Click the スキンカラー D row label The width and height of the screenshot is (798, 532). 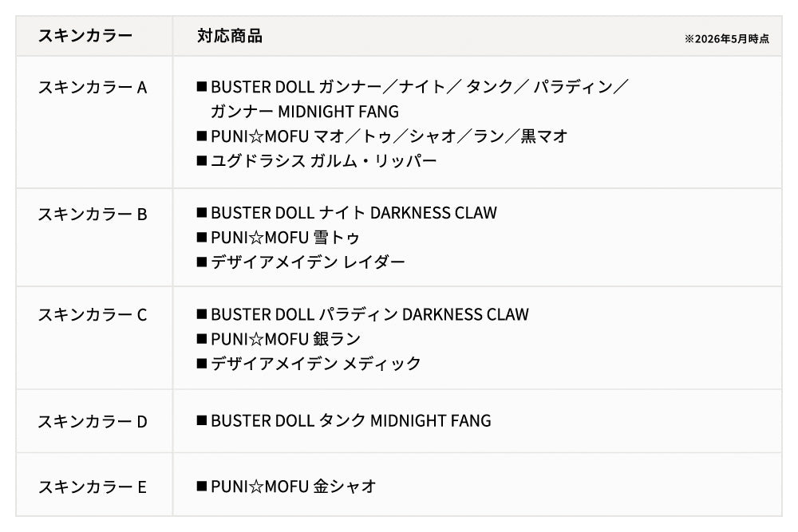(93, 422)
